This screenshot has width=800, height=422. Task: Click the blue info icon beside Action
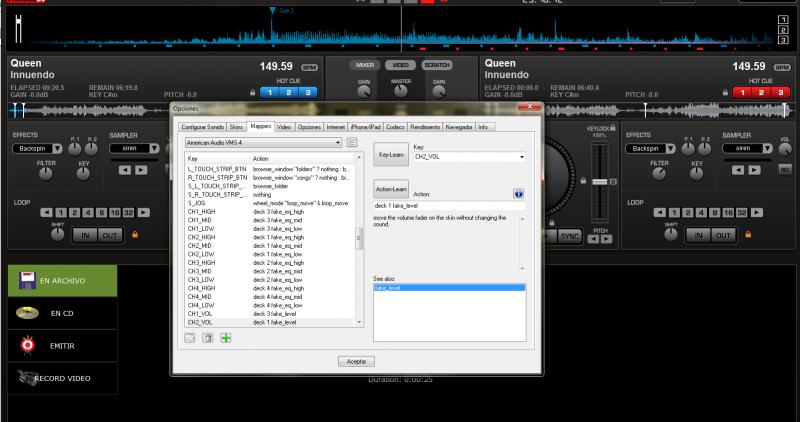coord(519,192)
